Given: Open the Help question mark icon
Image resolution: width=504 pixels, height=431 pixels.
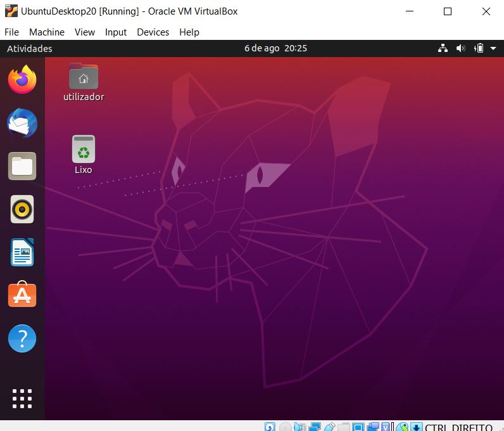Looking at the screenshot, I should pos(22,338).
